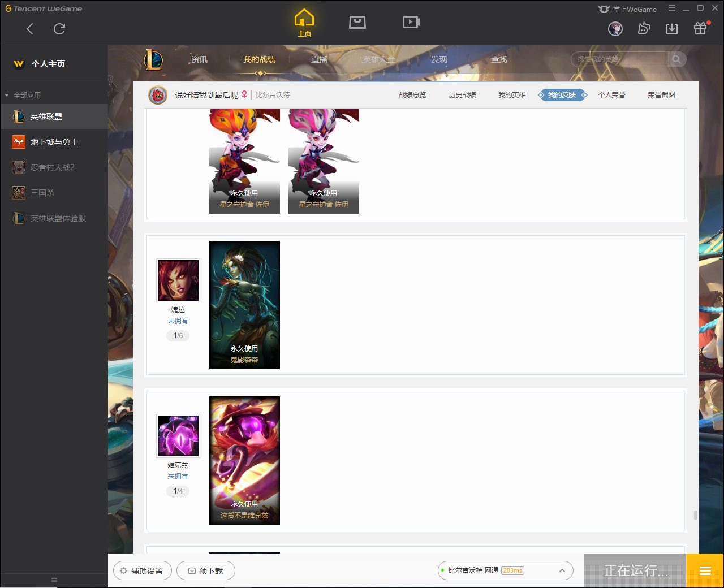Select 三国杀 in sidebar
The height and width of the screenshot is (588, 724).
(54, 193)
